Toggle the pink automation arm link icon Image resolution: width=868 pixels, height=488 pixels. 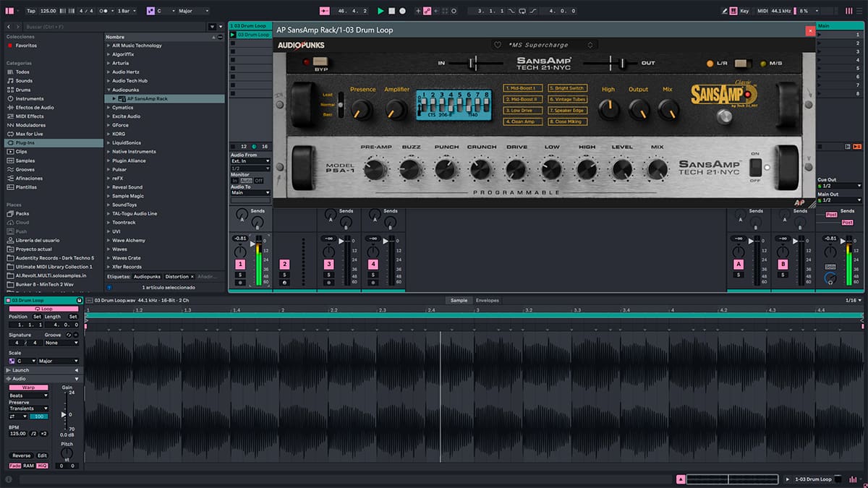427,11
